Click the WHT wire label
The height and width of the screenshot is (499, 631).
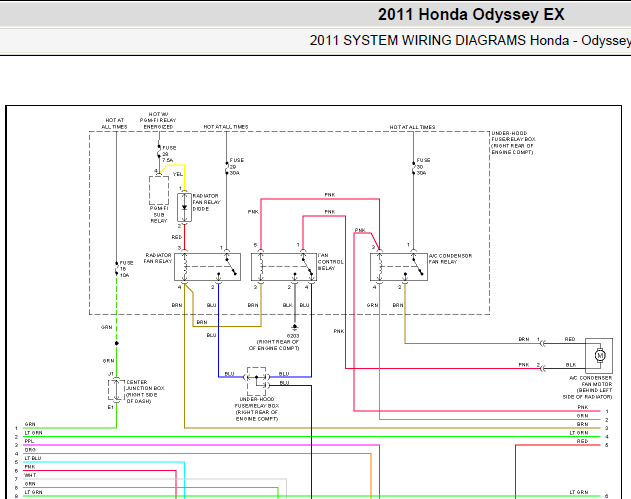[x=30, y=475]
